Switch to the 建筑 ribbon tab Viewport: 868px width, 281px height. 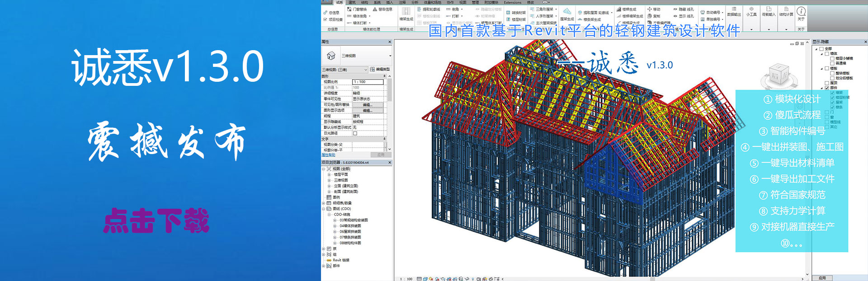click(352, 2)
